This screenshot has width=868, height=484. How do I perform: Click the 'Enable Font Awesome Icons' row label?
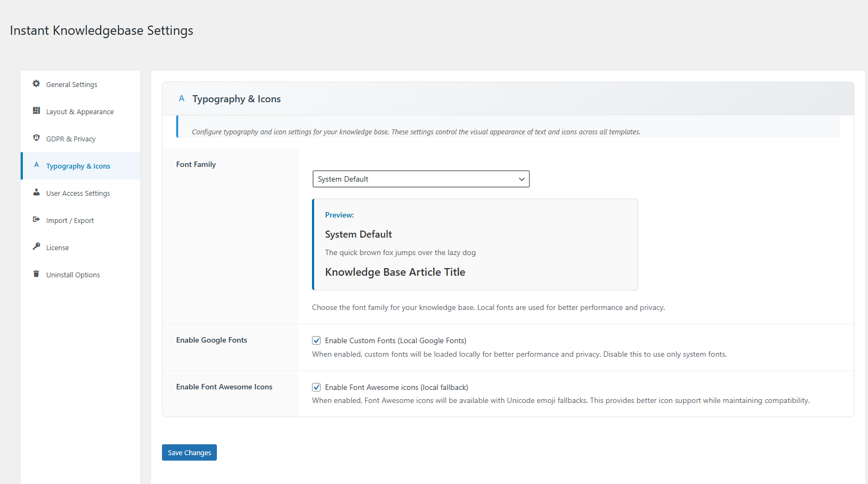pyautogui.click(x=224, y=387)
